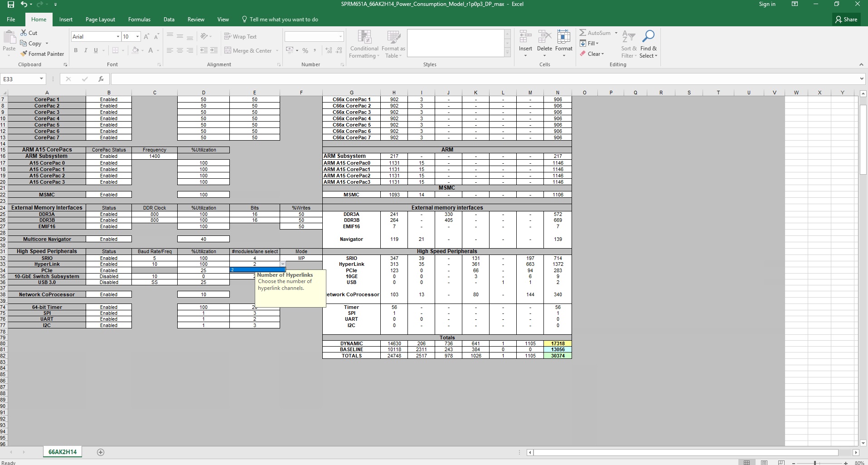
Task: Expand the Merge & Center dropdown arrow
Action: pyautogui.click(x=277, y=50)
